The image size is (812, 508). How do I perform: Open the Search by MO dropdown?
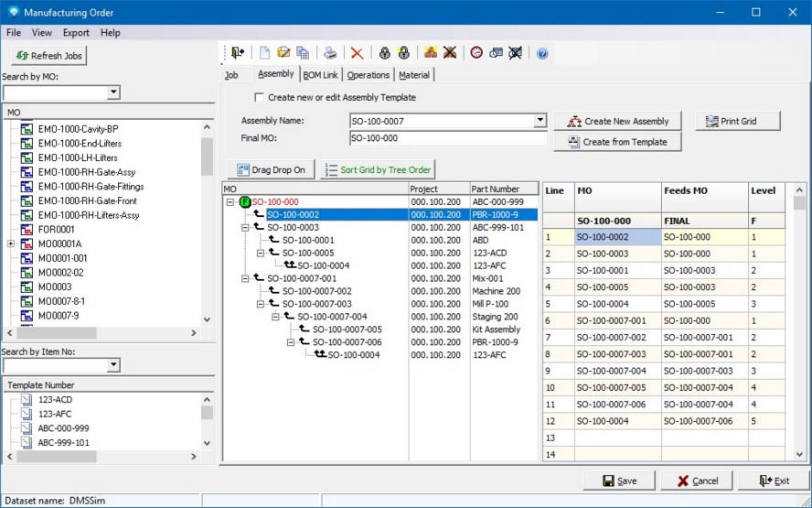tap(113, 92)
